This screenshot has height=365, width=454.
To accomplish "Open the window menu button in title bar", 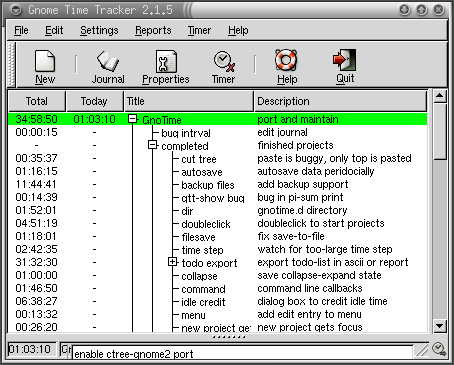I will click(x=16, y=10).
